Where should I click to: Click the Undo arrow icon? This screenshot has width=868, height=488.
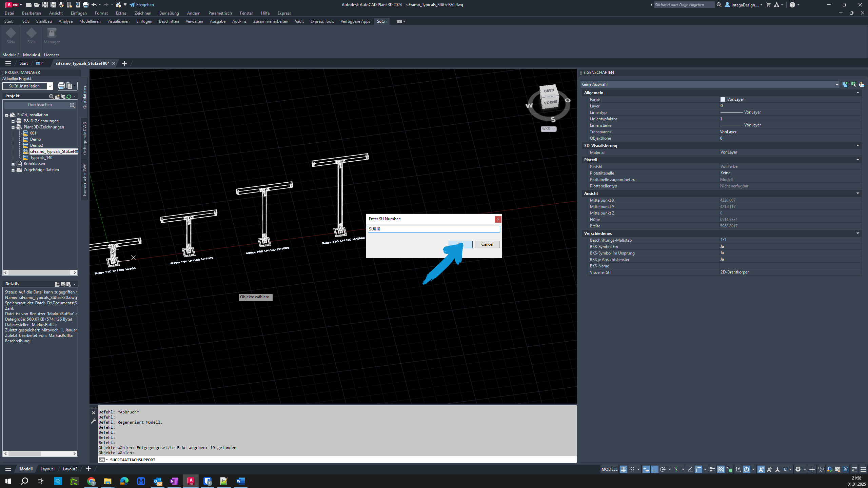point(94,5)
